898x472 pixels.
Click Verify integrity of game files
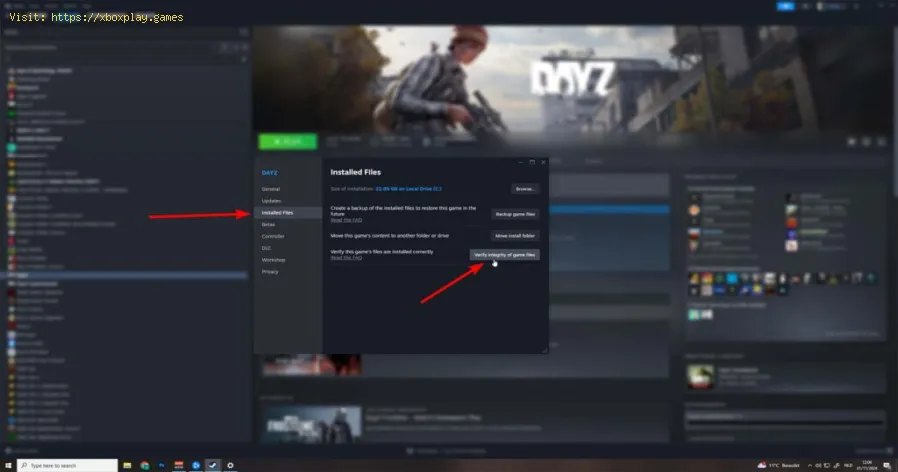click(505, 256)
